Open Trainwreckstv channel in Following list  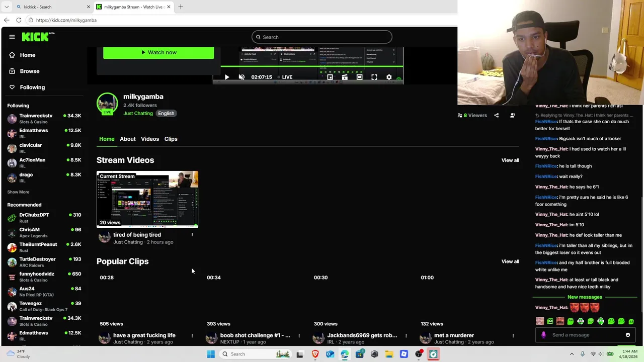pos(44,119)
